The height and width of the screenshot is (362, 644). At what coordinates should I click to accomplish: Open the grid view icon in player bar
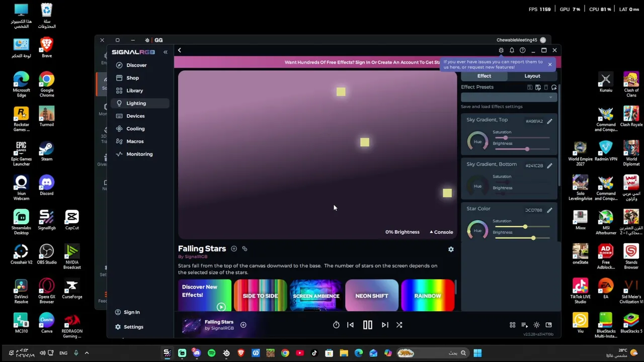click(x=512, y=325)
